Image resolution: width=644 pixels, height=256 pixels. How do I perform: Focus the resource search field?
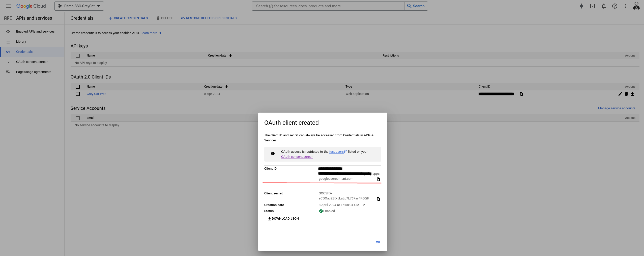[328, 6]
